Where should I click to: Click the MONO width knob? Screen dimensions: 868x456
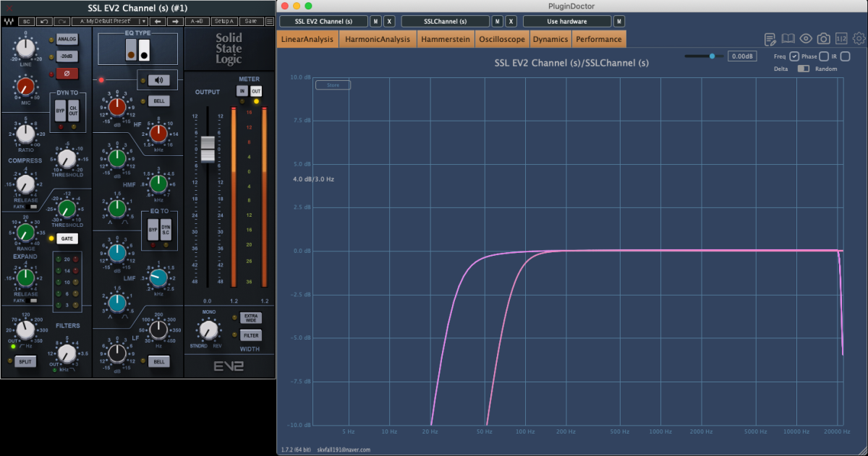tap(209, 330)
